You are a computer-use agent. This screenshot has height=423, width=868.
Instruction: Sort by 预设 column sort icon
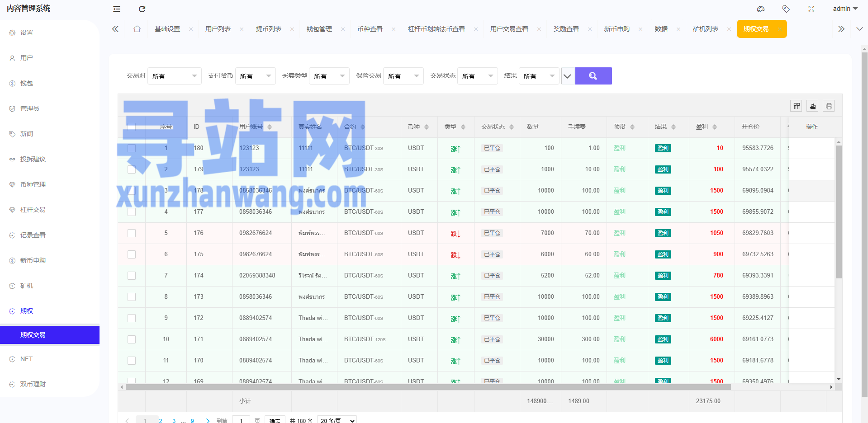[x=632, y=127]
